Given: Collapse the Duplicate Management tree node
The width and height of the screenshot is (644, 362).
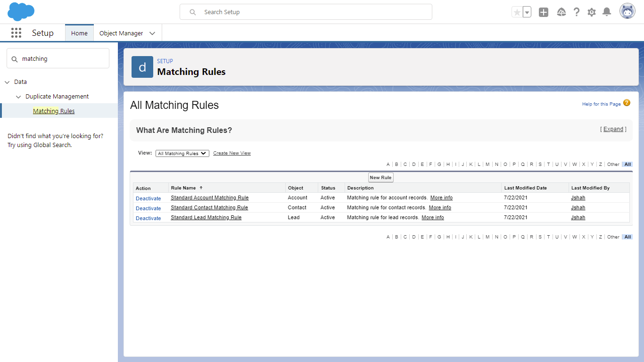Looking at the screenshot, I should coord(18,97).
